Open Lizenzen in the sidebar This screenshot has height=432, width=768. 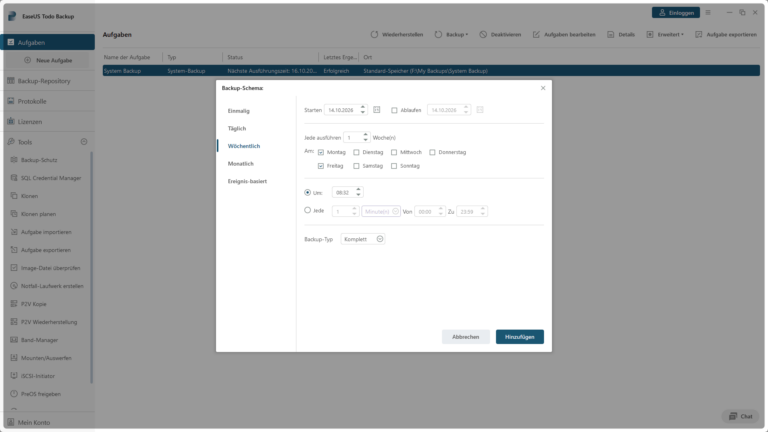(48, 121)
